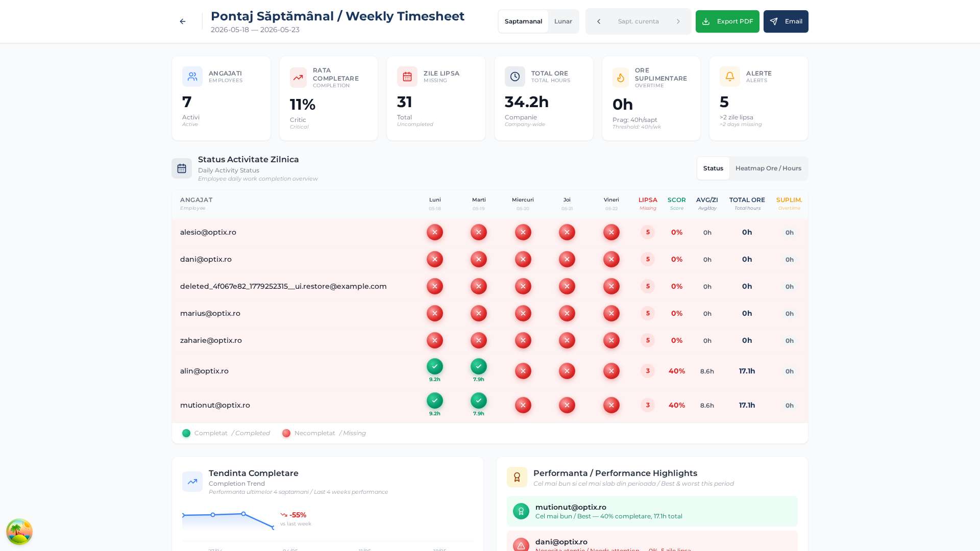Click the Alerte bell icon

730,77
